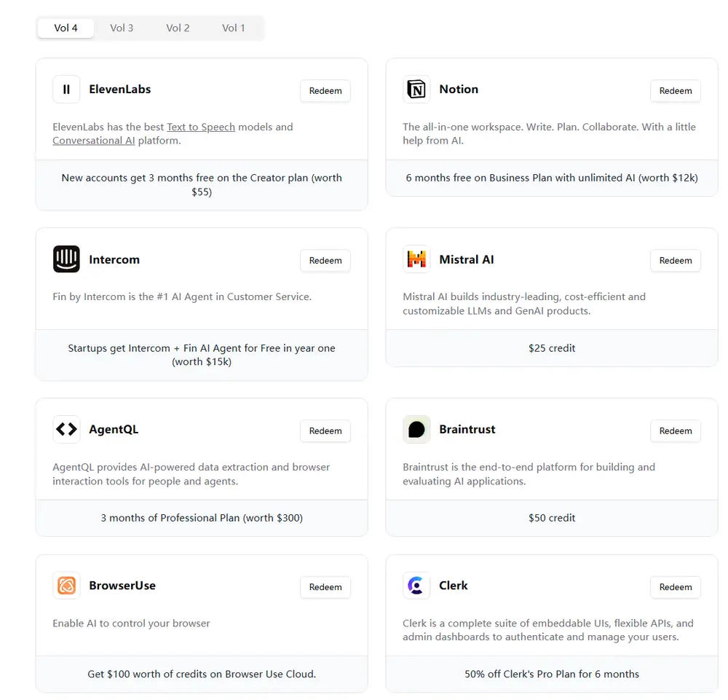Viewport: 728px width, 700px height.
Task: Click the Notion logo icon
Action: click(x=416, y=90)
